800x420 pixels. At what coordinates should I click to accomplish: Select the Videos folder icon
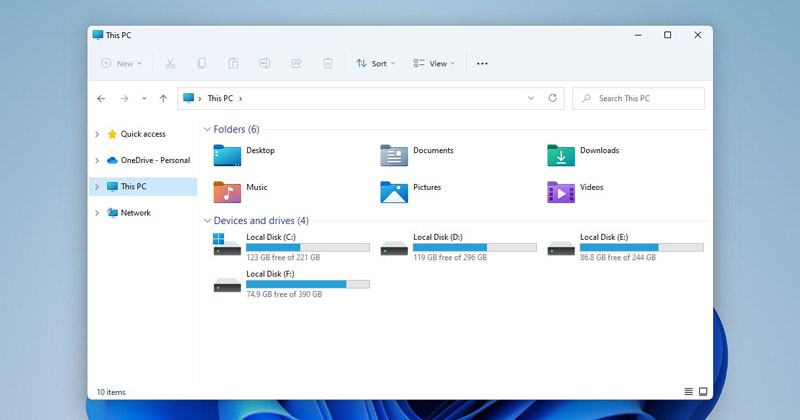click(x=561, y=192)
